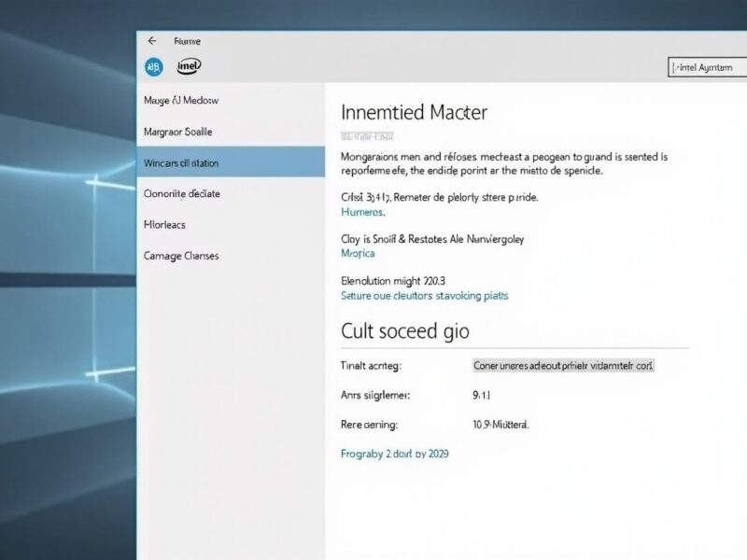
Task: Click the Frograby 2 dort by 2029 link
Action: pyautogui.click(x=394, y=454)
